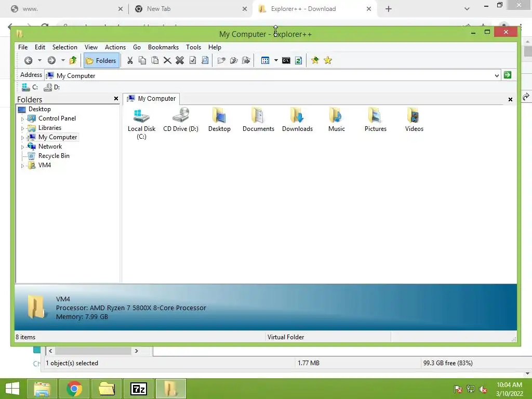532x399 pixels.
Task: Expand Network tree node
Action: click(22, 147)
